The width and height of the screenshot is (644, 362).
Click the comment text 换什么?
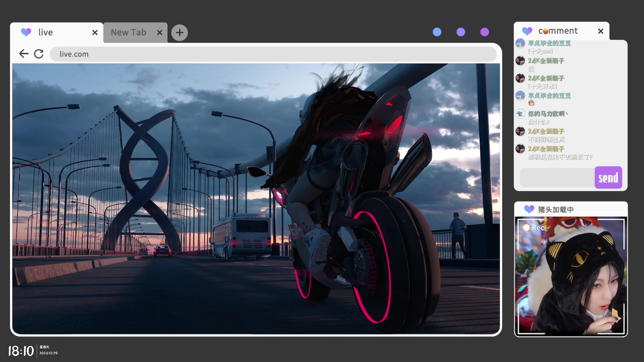pyautogui.click(x=539, y=122)
